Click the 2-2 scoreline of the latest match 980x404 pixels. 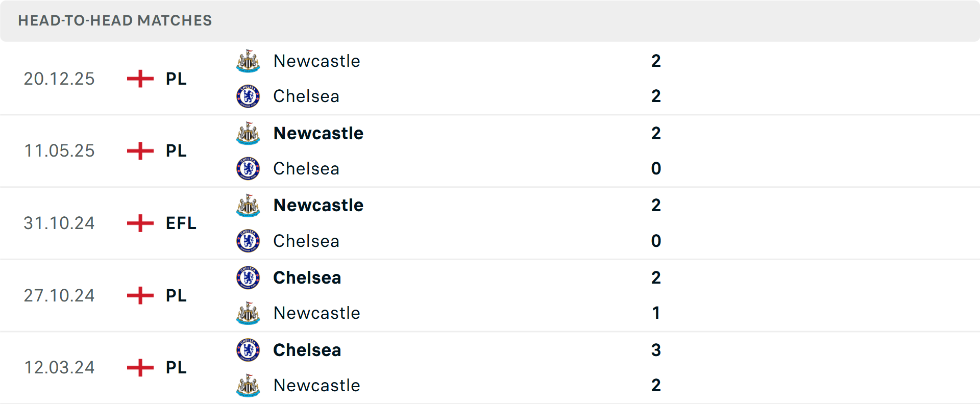click(x=656, y=79)
